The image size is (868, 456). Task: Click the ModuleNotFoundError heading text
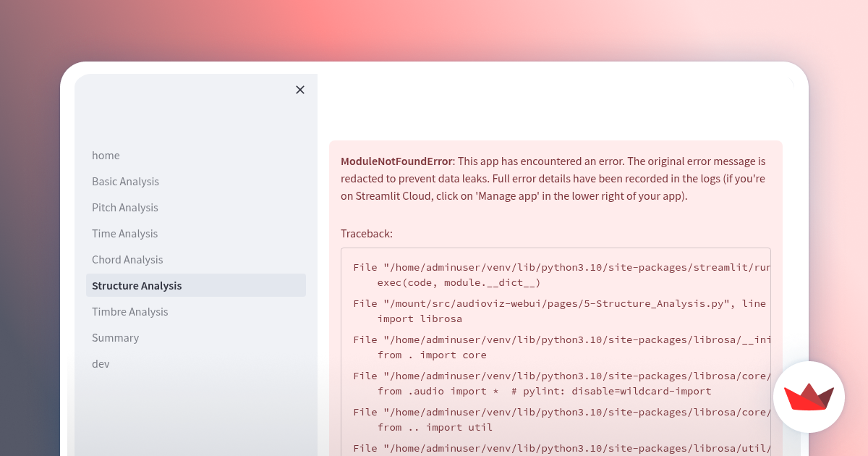(396, 161)
